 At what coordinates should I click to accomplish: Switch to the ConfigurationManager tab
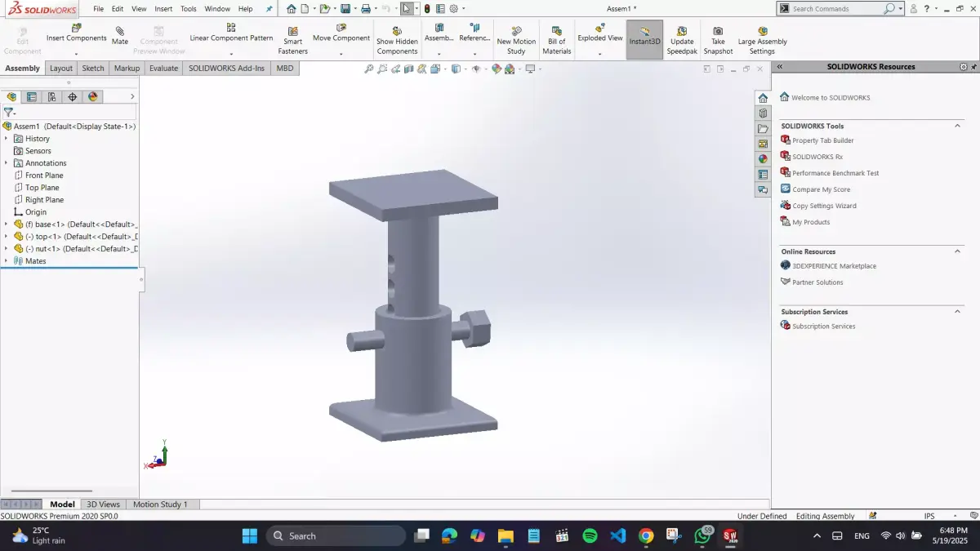pyautogui.click(x=51, y=96)
